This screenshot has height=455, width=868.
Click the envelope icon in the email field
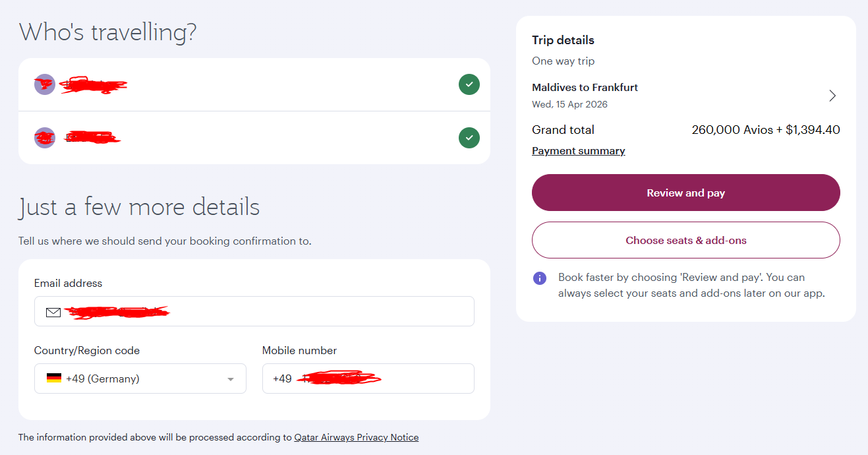click(x=53, y=312)
